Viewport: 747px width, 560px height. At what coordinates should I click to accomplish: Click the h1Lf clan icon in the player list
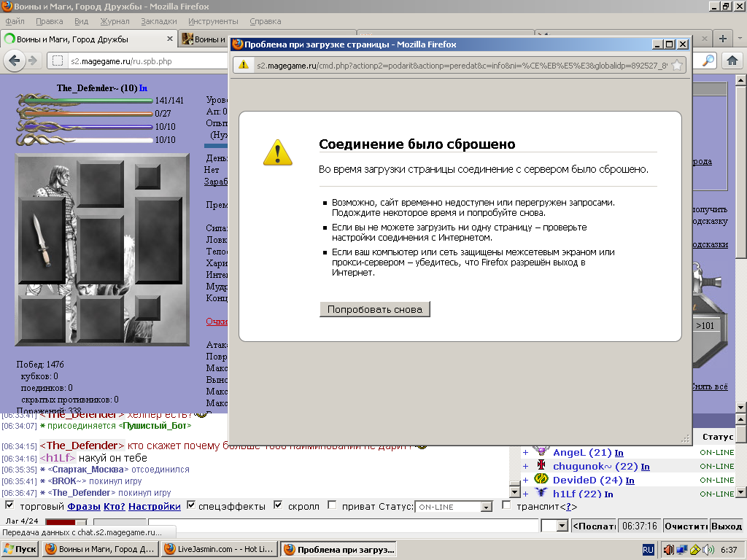click(x=541, y=492)
